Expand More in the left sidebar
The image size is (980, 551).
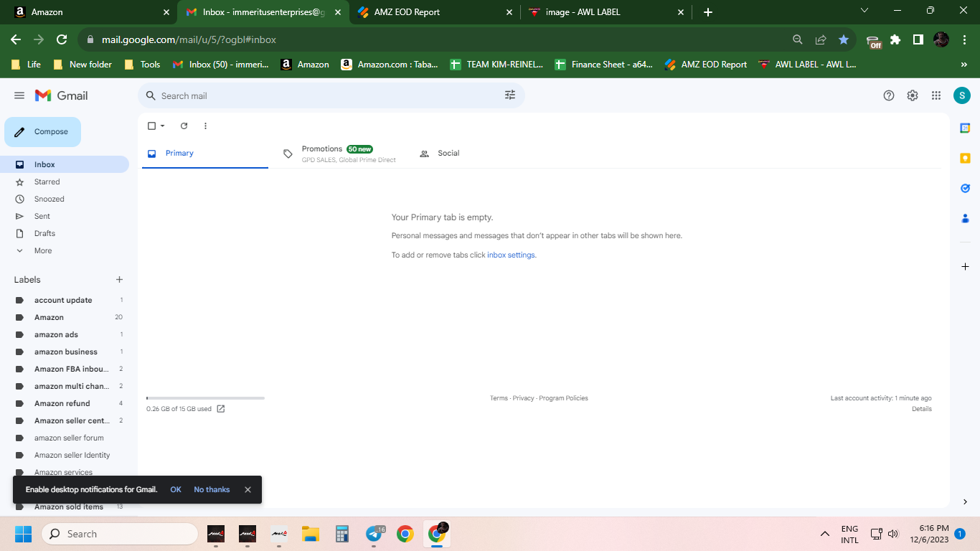click(x=43, y=250)
